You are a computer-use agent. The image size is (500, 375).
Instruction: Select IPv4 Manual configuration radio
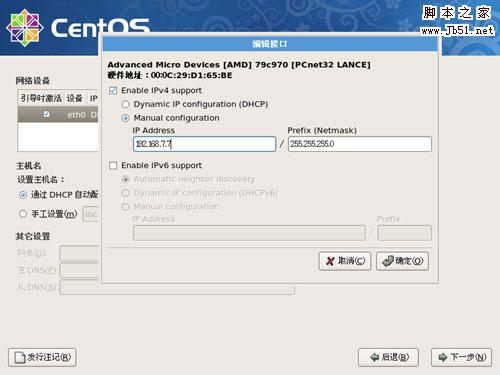pyautogui.click(x=125, y=118)
